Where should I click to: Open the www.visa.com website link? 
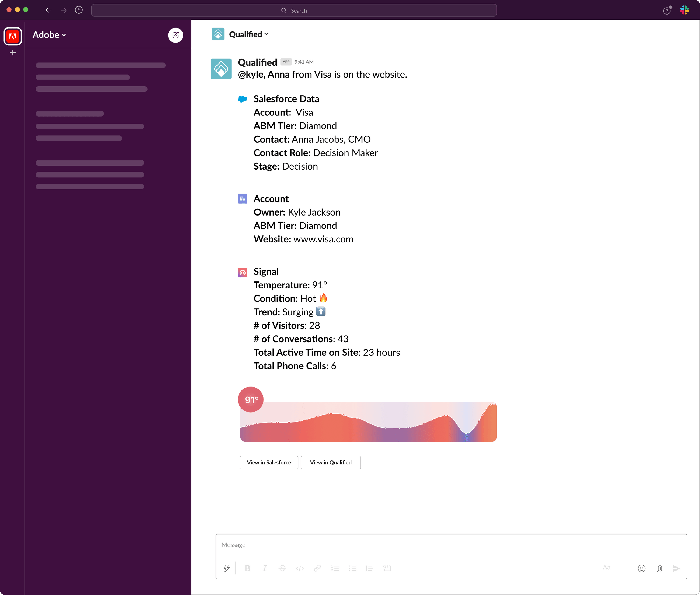tap(323, 239)
